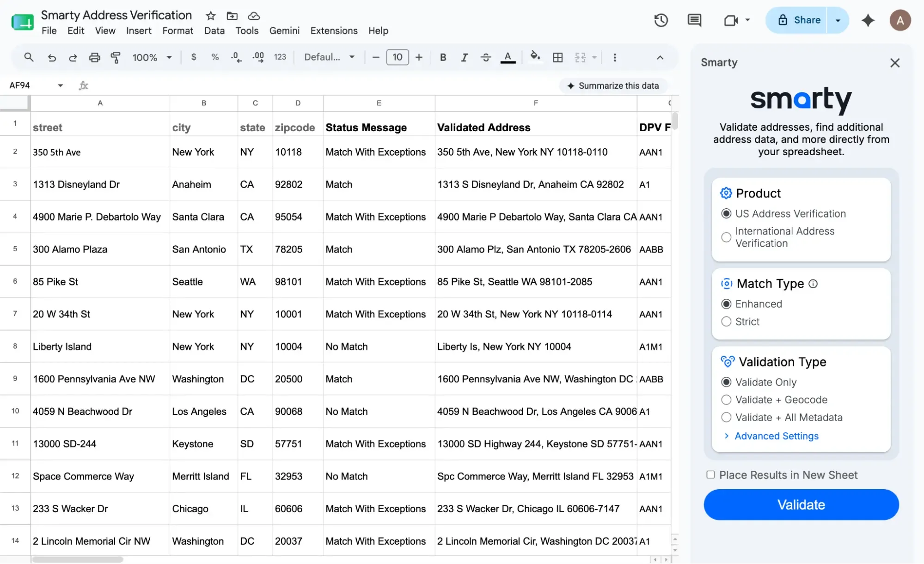This screenshot has width=924, height=564.
Task: Star the Smarty Address Verification document
Action: pos(211,16)
